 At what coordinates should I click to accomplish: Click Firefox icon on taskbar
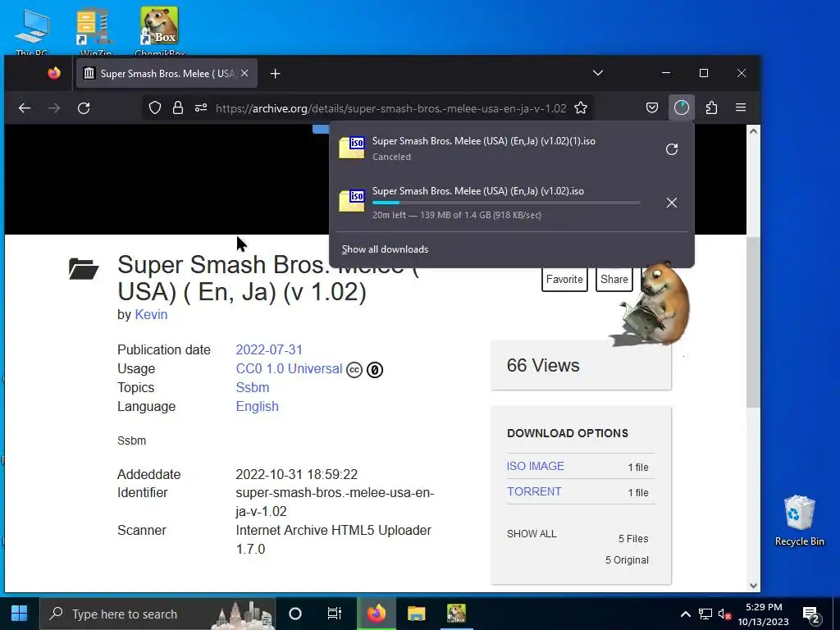click(x=377, y=614)
